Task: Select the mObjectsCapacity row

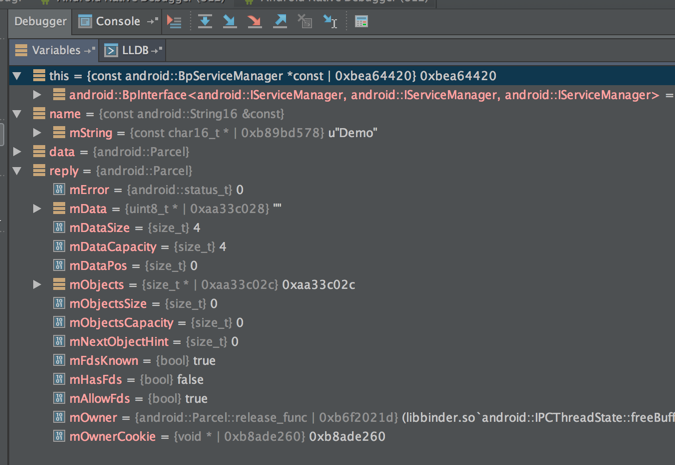Action: click(x=342, y=322)
